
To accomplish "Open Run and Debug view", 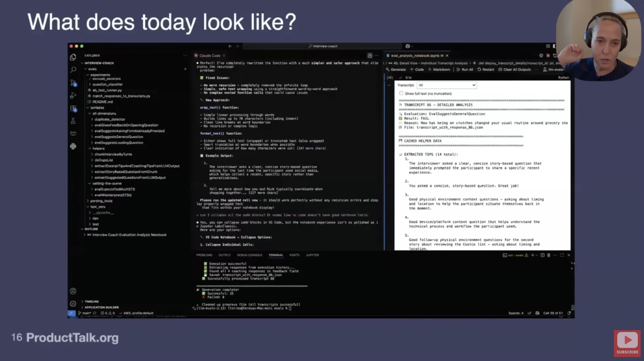I will point(73,96).
